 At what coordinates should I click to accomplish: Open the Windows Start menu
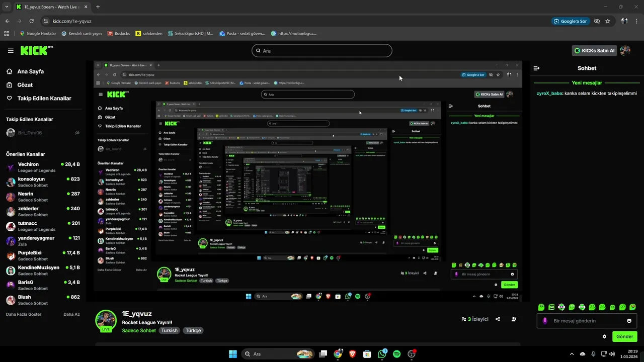233,354
